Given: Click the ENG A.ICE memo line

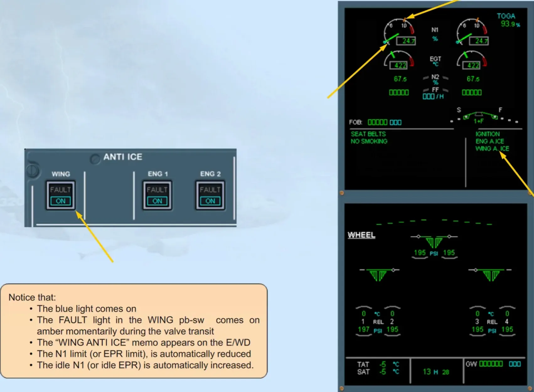Looking at the screenshot, I should 490,141.
